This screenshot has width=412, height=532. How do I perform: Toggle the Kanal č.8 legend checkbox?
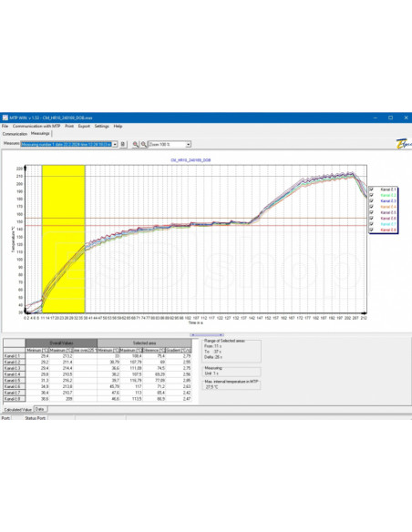tap(372, 230)
